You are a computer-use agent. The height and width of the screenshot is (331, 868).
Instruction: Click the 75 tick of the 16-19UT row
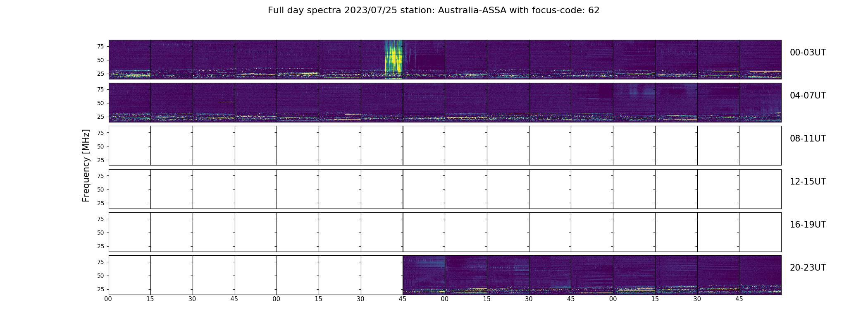[100, 219]
